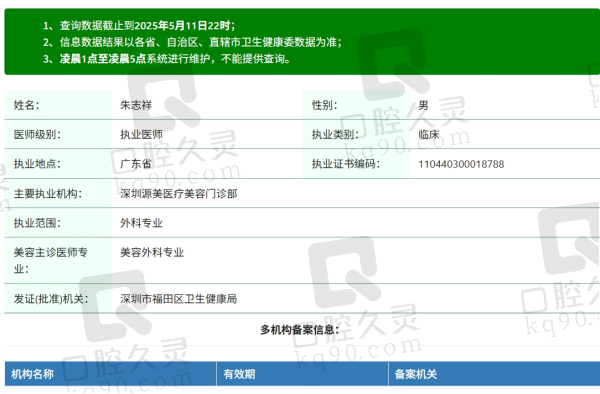Click the 执业类别 label

tap(335, 135)
